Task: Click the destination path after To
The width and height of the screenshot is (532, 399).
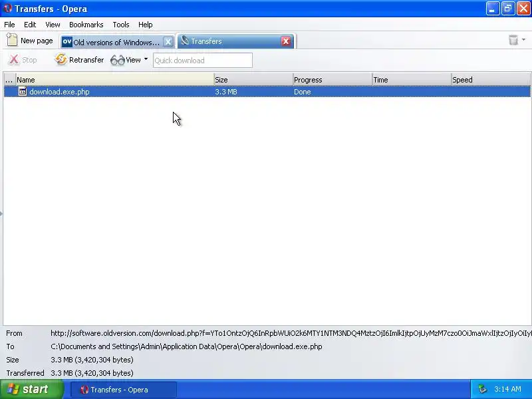Action: 186,346
